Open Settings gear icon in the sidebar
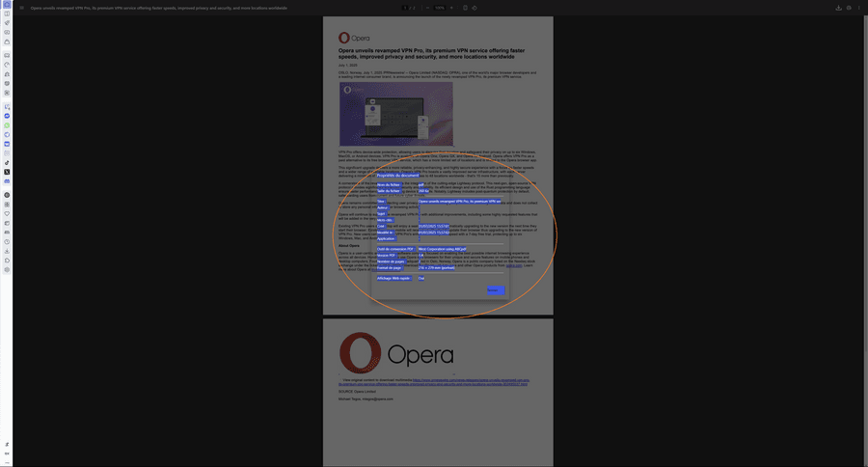 pyautogui.click(x=7, y=270)
